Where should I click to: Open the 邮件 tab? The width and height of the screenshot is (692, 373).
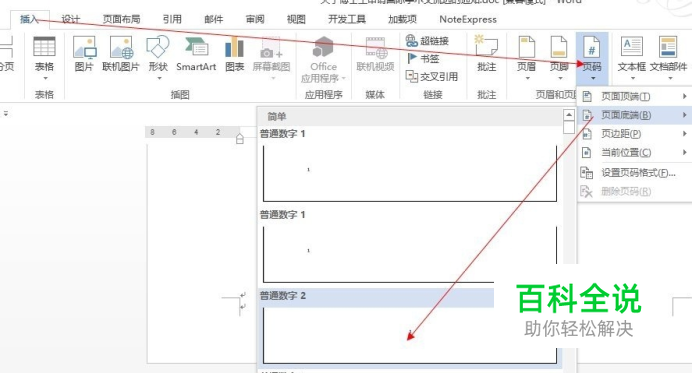click(x=214, y=19)
